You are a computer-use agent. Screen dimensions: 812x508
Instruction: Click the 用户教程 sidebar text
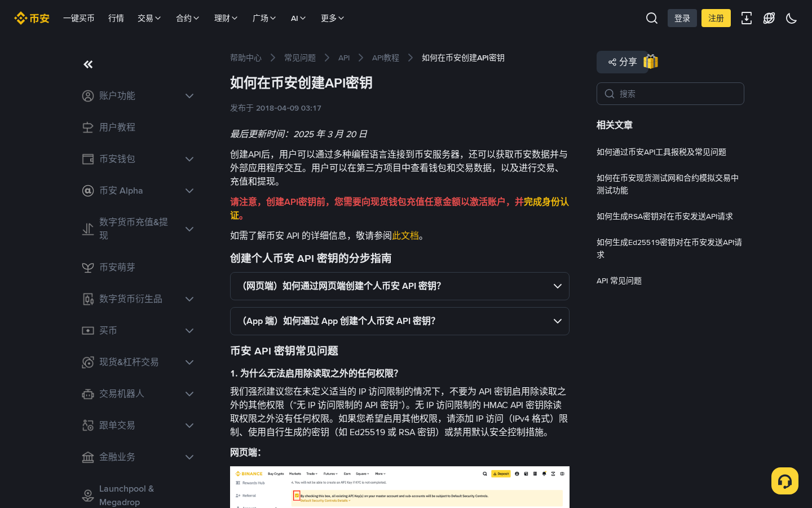pyautogui.click(x=117, y=128)
